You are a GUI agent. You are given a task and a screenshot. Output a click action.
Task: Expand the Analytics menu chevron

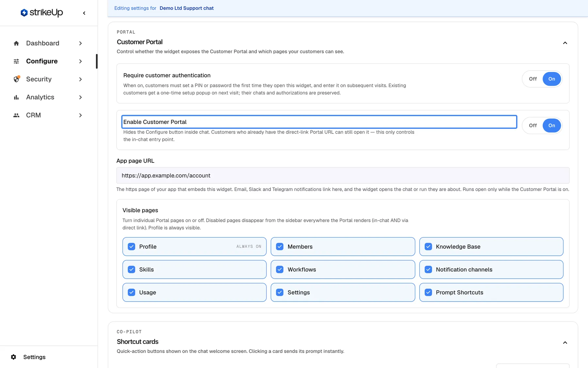tap(80, 97)
